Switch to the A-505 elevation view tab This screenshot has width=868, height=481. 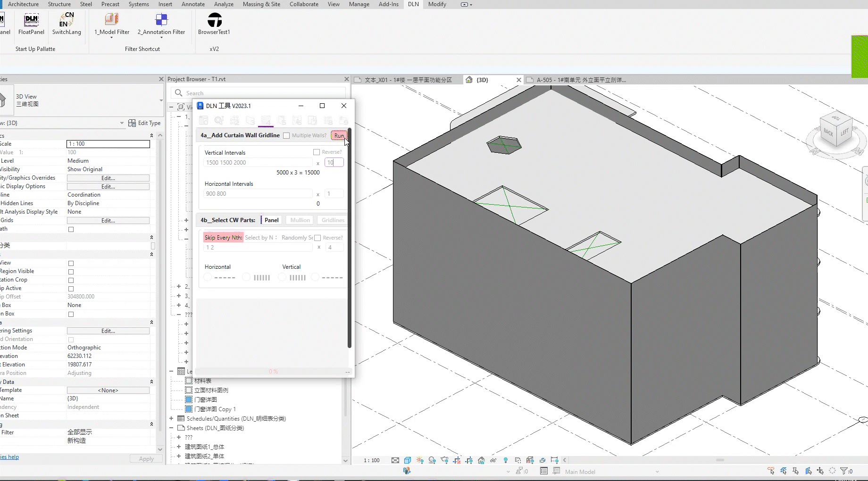[580, 80]
